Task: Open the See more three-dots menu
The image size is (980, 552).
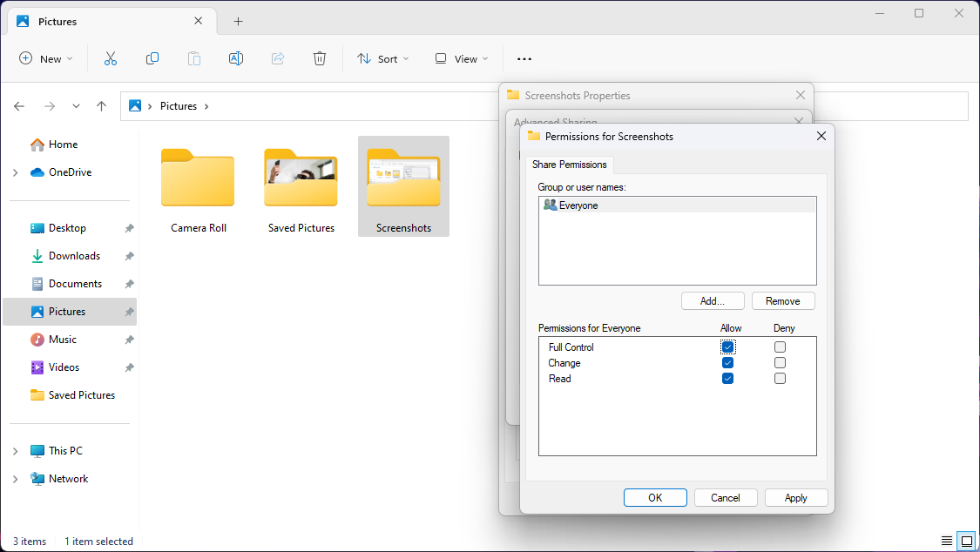Action: [x=524, y=58]
